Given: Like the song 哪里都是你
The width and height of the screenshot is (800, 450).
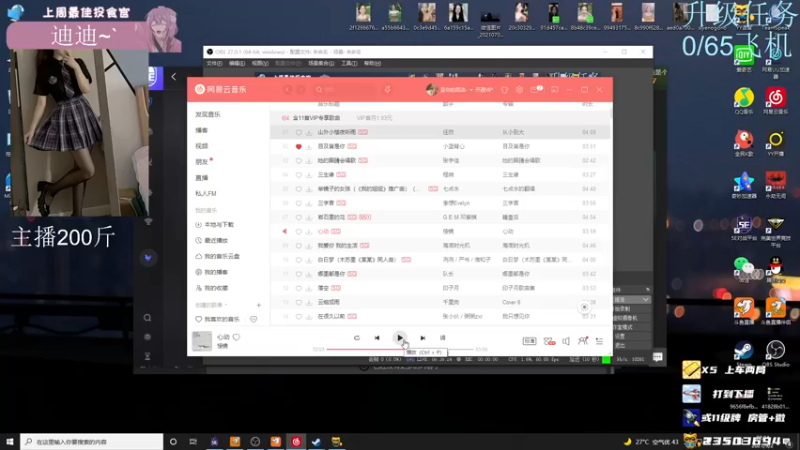Looking at the screenshot, I should tap(298, 274).
